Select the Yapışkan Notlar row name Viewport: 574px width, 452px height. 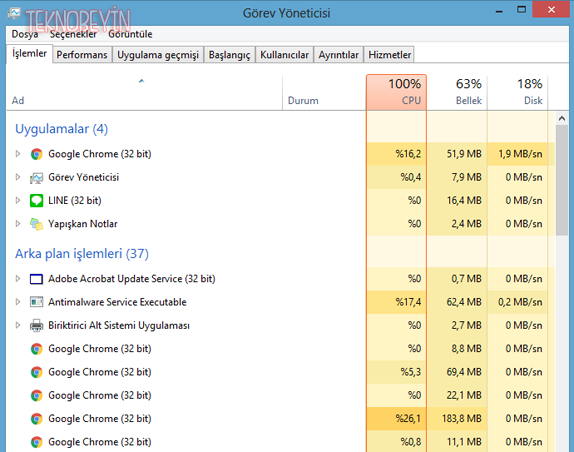pyautogui.click(x=83, y=224)
